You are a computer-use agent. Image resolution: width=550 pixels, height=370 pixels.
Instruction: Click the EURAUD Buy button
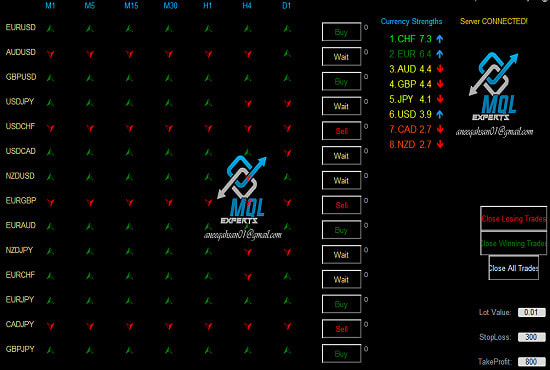coord(341,230)
